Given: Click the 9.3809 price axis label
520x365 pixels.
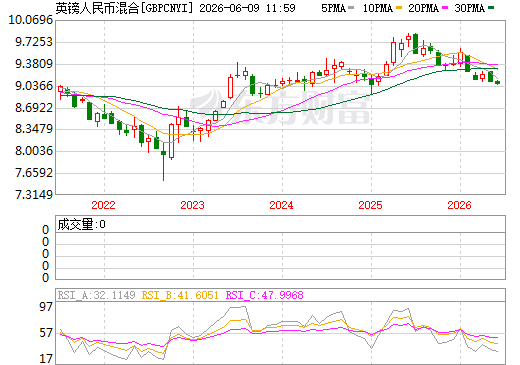Looking at the screenshot, I should [x=34, y=64].
